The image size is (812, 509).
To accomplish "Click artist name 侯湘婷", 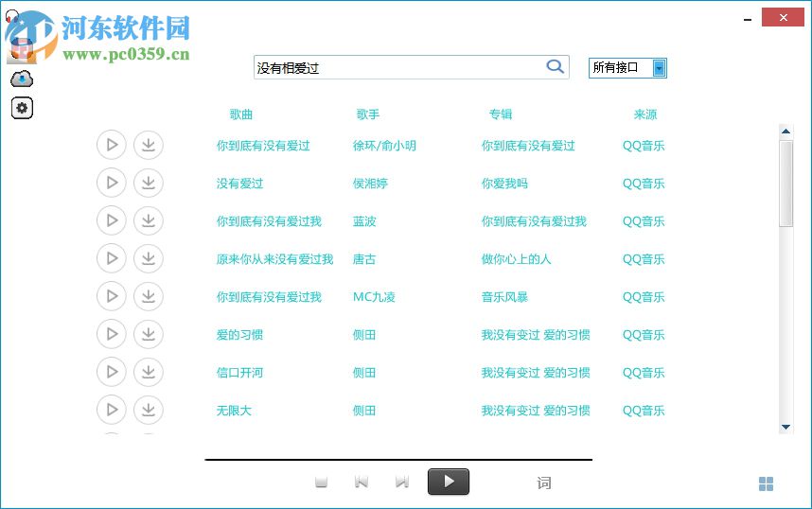I will tap(370, 184).
